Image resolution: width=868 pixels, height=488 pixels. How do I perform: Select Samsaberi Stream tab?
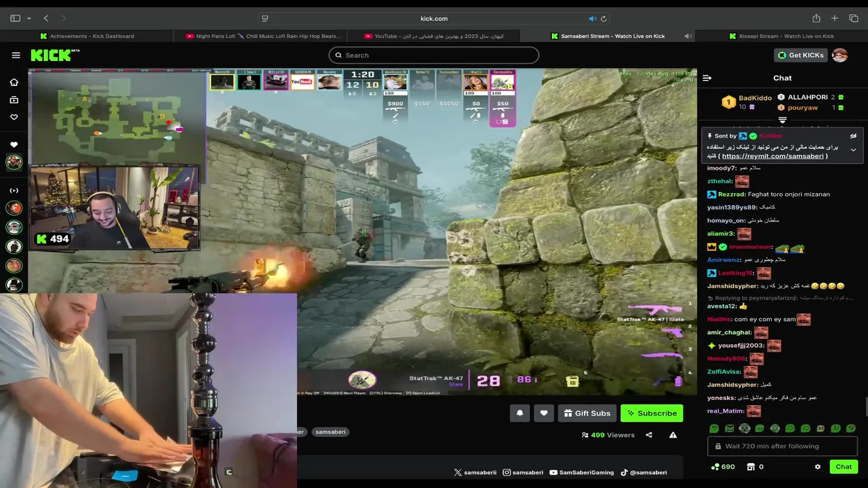(608, 36)
